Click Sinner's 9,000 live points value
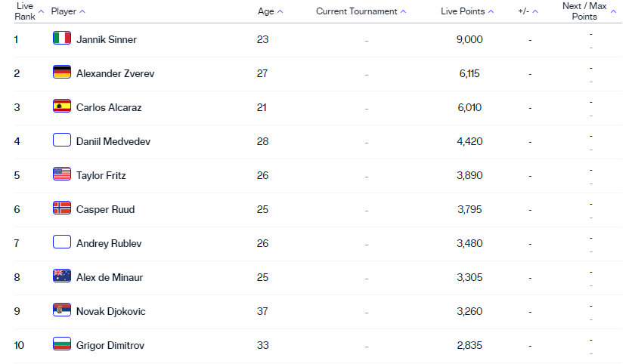635x364 pixels. point(469,39)
